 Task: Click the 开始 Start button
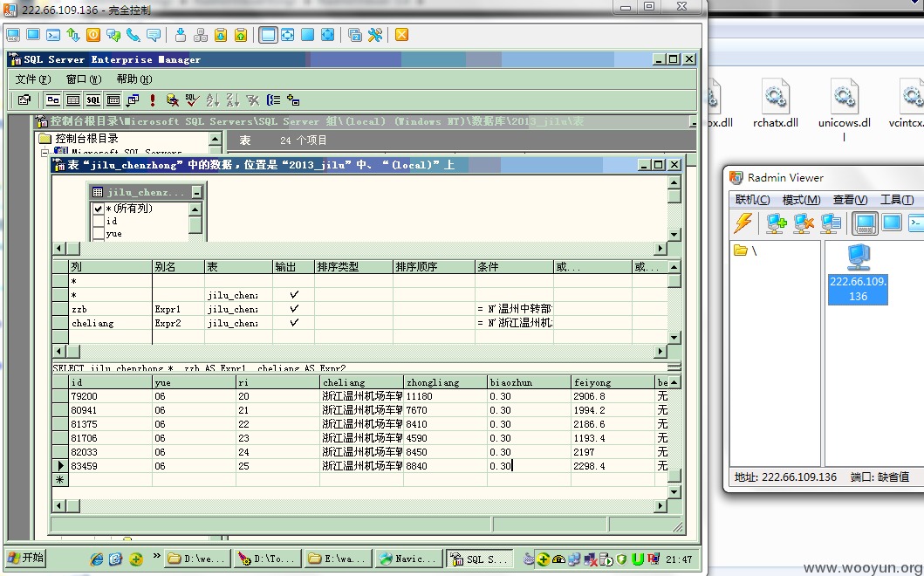(x=26, y=558)
